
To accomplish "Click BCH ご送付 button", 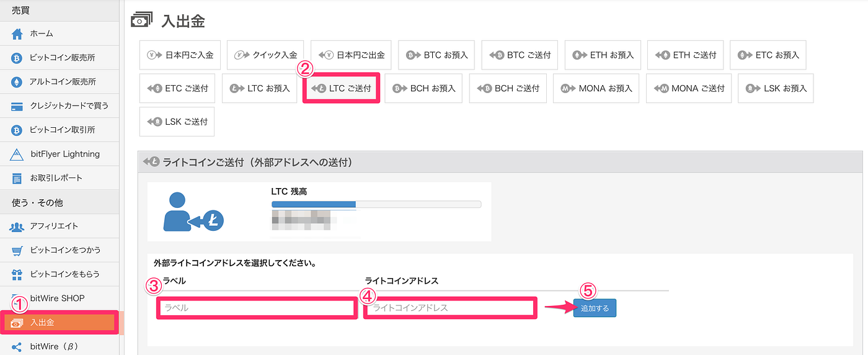I will [508, 89].
